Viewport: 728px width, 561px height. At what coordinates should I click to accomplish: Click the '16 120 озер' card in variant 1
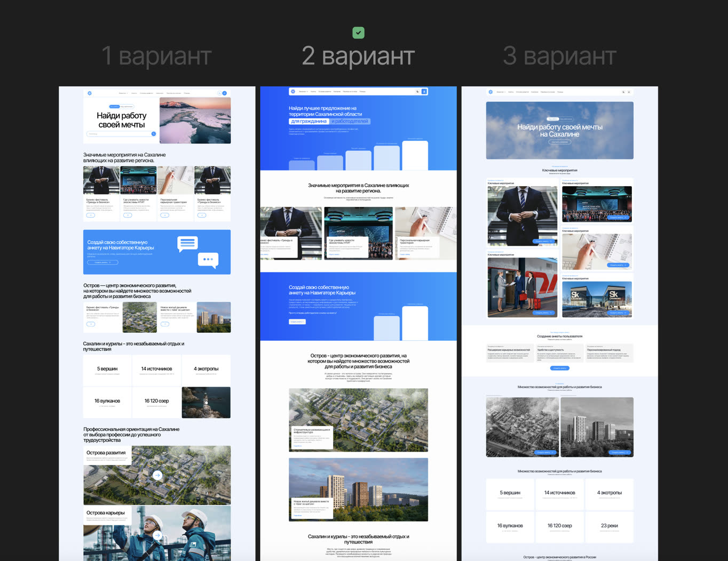point(156,402)
